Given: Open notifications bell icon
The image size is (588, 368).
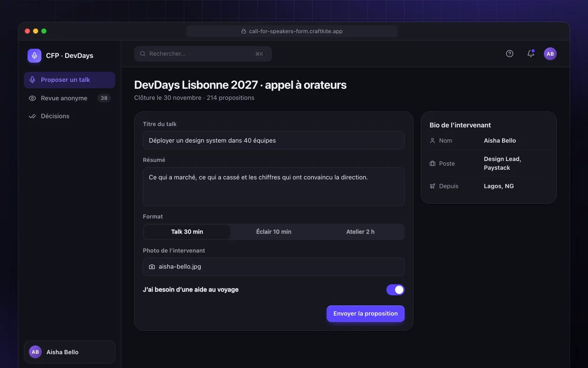Looking at the screenshot, I should pyautogui.click(x=531, y=54).
